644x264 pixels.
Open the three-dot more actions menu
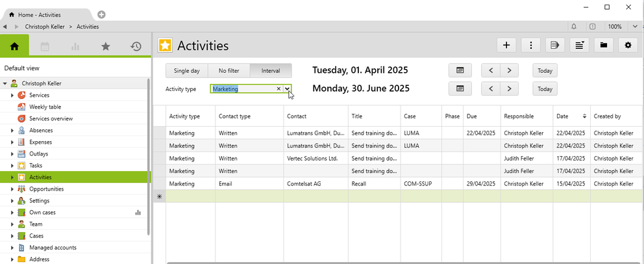[x=530, y=46]
